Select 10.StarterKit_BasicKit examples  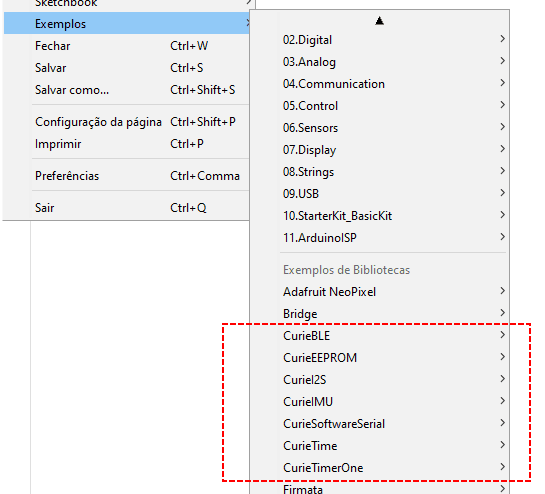point(379,216)
